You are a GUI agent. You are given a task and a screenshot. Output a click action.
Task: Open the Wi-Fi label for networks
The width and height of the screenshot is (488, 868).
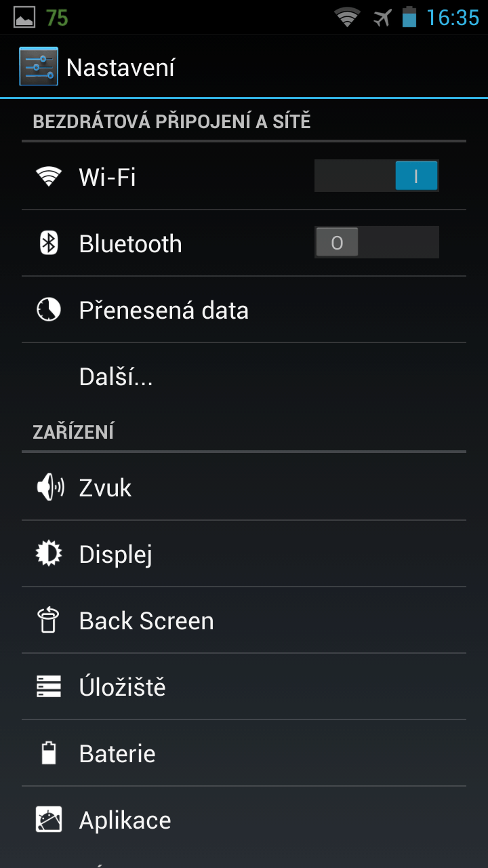click(107, 177)
